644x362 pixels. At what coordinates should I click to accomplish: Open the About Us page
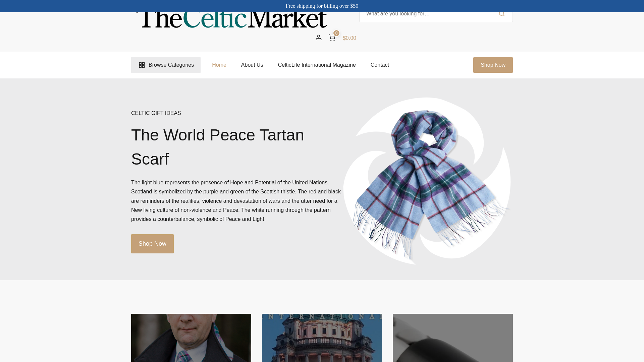[252, 65]
